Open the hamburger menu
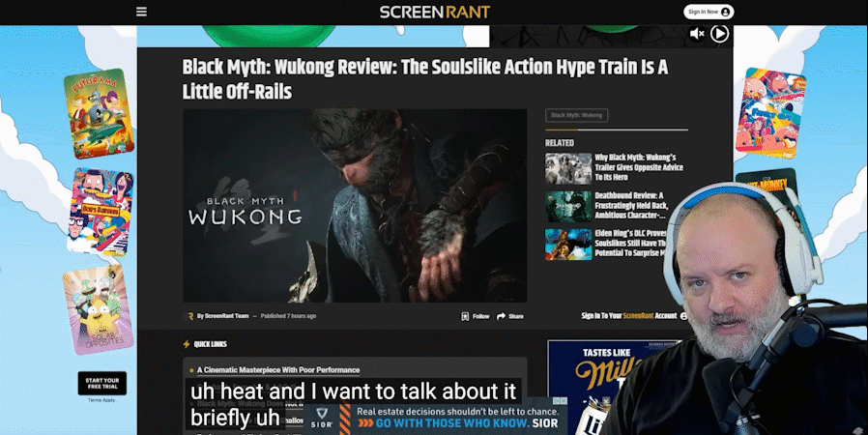Viewport: 868px width, 435px height. (141, 12)
